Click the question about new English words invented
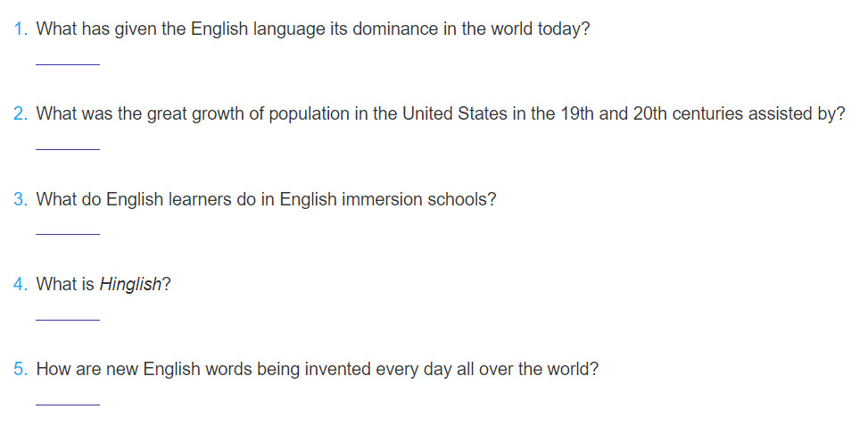868x426 pixels. click(318, 370)
